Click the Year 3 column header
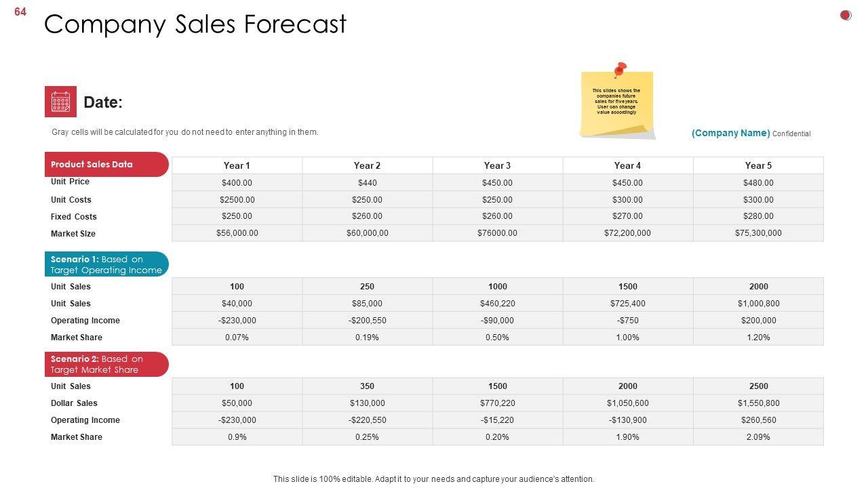Image resolution: width=868 pixels, height=488 pixels. [x=497, y=165]
